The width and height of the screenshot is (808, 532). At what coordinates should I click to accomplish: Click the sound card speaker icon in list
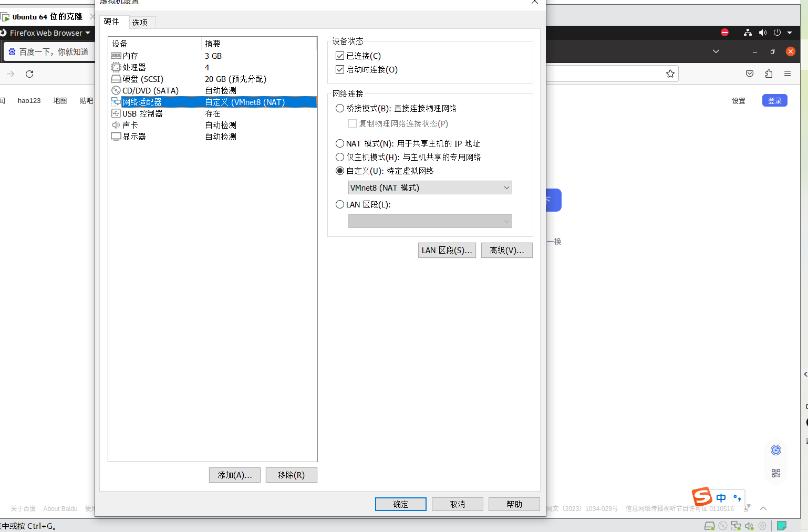pyautogui.click(x=116, y=125)
